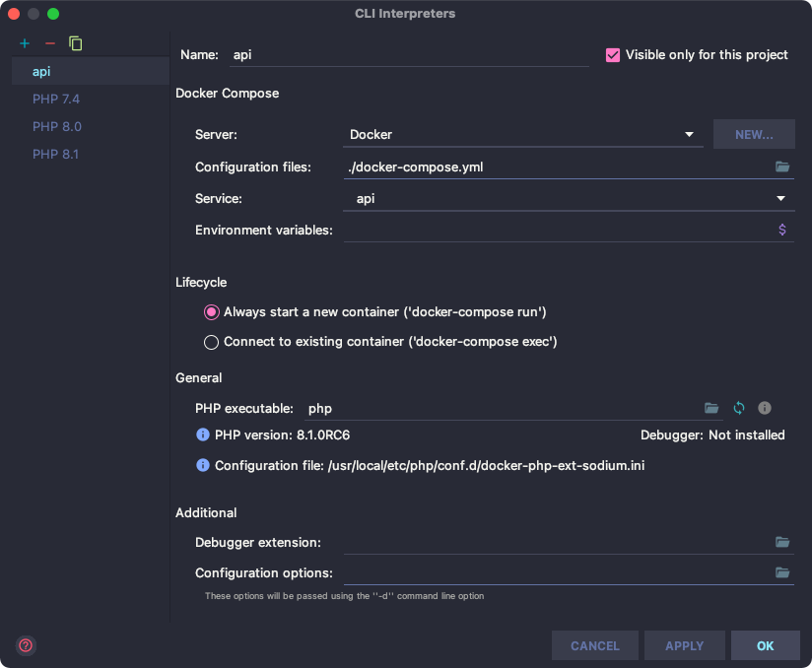Click the red close window button

(14, 14)
